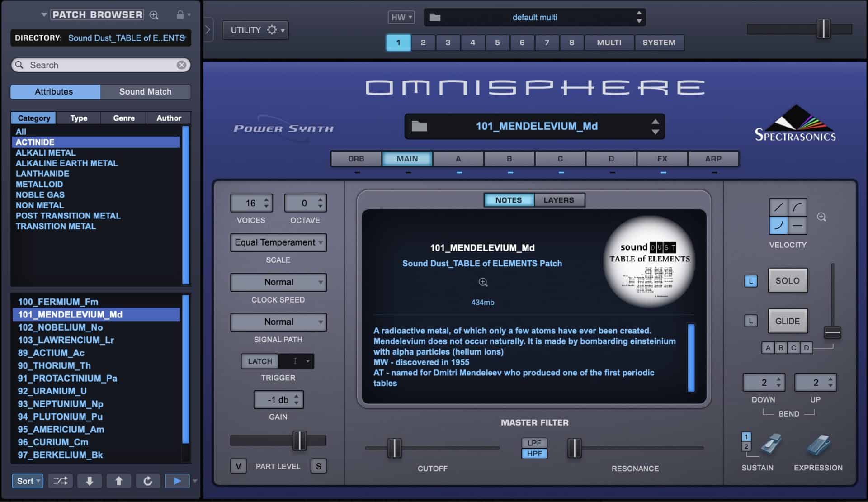The height and width of the screenshot is (502, 868).
Task: Switch to the FX tab
Action: click(662, 159)
